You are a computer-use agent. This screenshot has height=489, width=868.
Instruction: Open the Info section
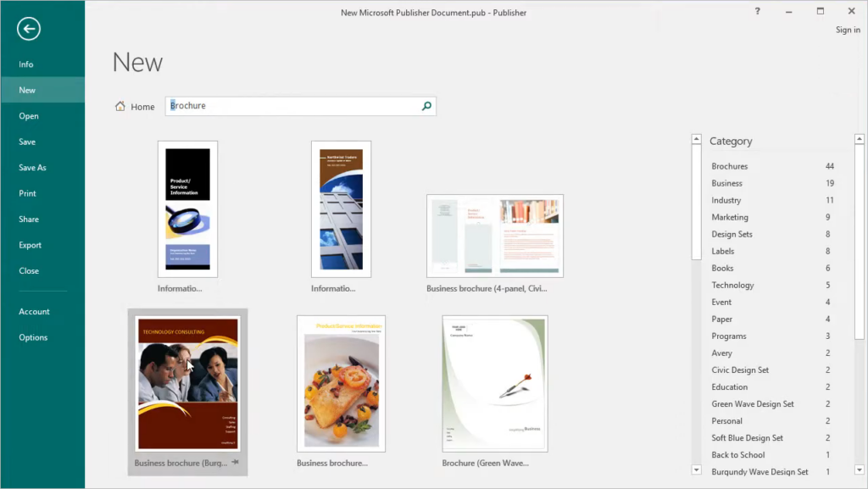coord(26,64)
